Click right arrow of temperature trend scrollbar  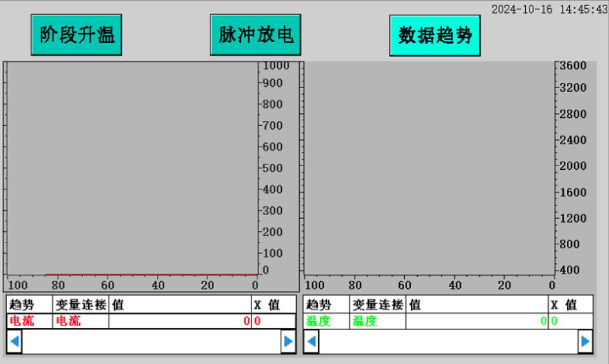pos(585,342)
